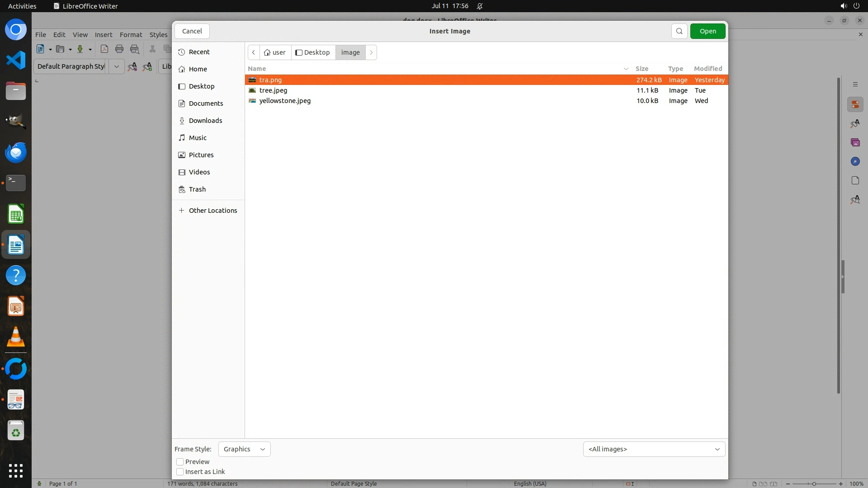Expand the Frame Style Graphics dropdown
868x488 pixels.
click(244, 449)
